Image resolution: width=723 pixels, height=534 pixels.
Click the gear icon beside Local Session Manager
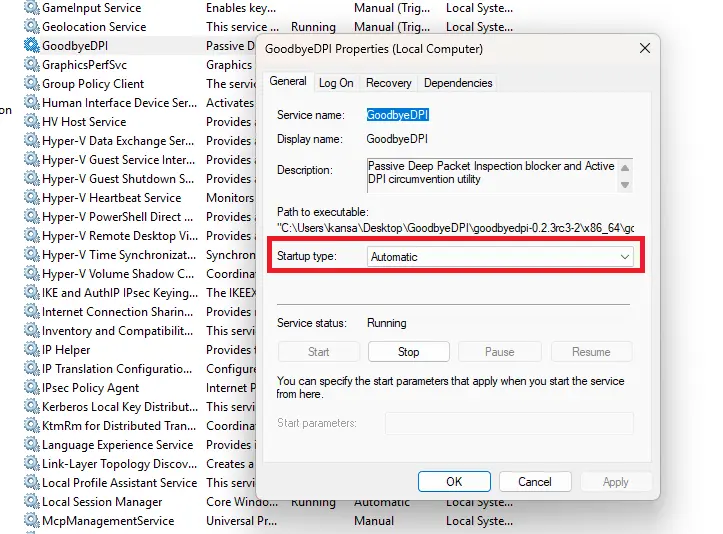tap(31, 501)
